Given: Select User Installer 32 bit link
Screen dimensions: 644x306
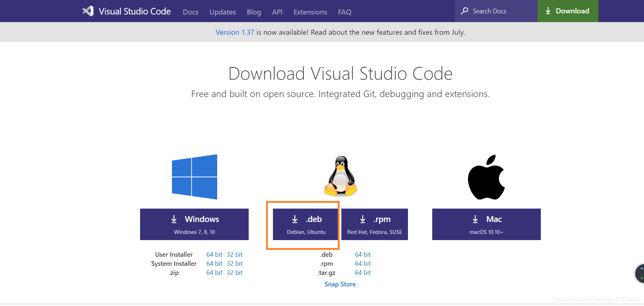Looking at the screenshot, I should pos(235,255).
